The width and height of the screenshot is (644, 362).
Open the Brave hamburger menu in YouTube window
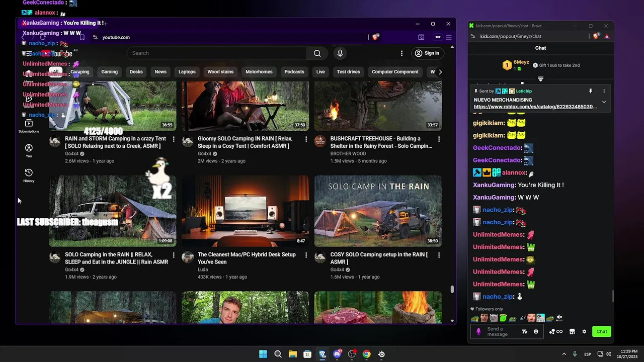point(449,37)
